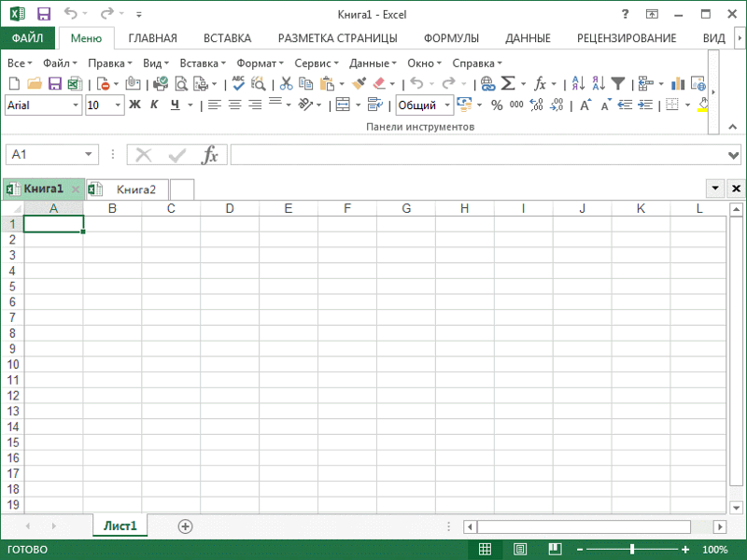747x560 pixels.
Task: Zoom out with the minus button
Action: click(x=580, y=550)
